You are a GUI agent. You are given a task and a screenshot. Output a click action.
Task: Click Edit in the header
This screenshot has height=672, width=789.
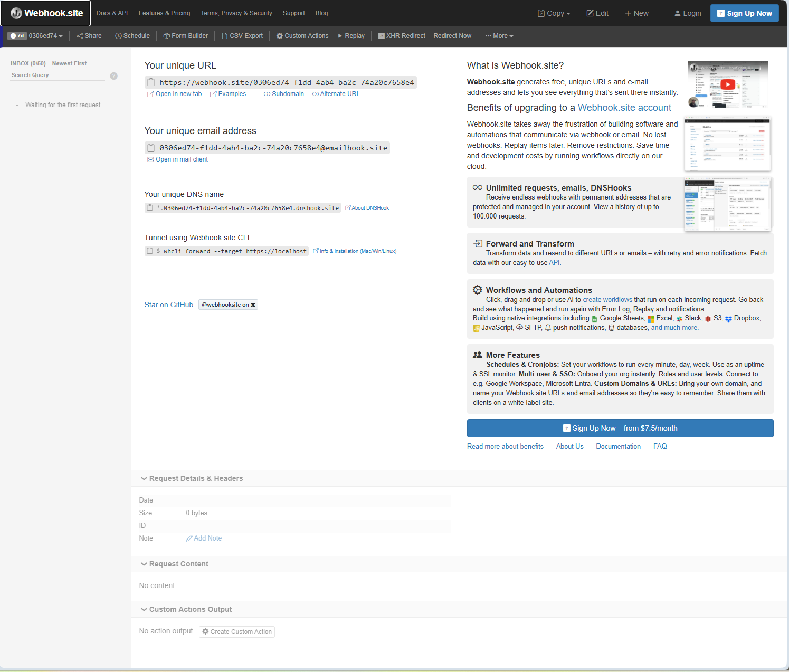[597, 13]
